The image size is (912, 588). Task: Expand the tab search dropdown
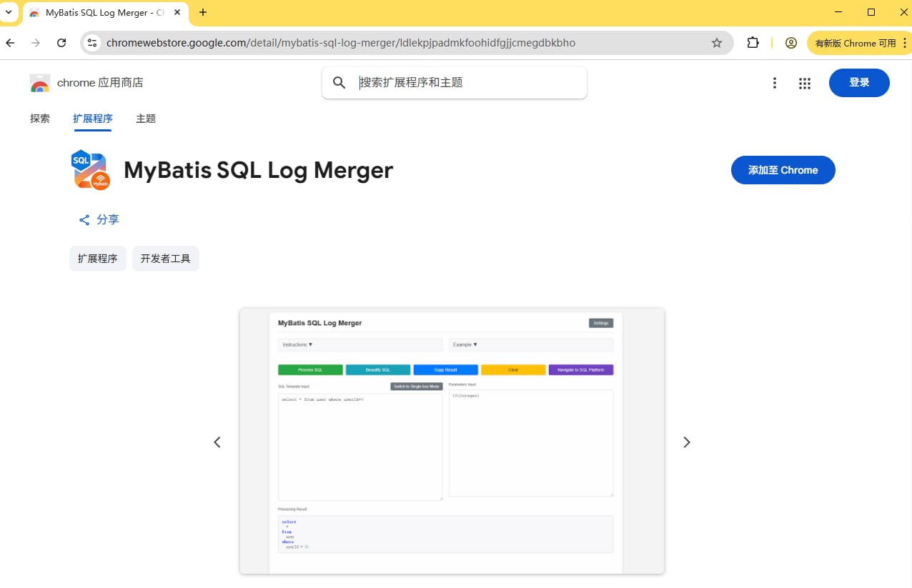tap(8, 12)
